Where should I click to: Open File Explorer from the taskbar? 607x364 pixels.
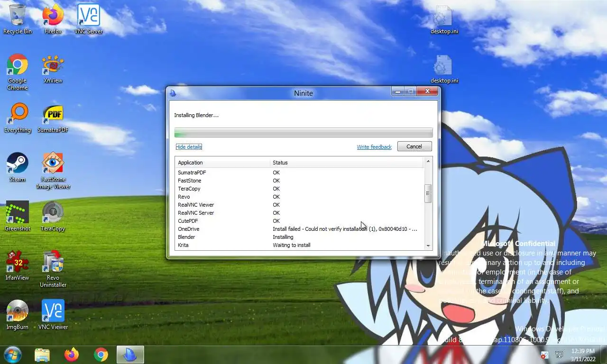[42, 355]
